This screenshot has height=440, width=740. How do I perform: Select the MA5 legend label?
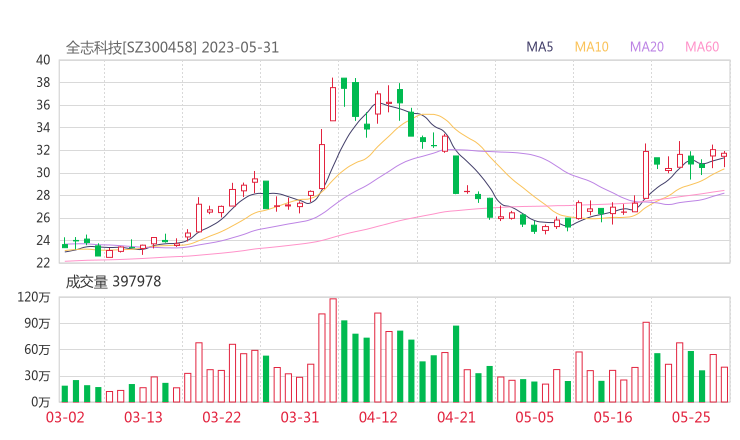(539, 47)
